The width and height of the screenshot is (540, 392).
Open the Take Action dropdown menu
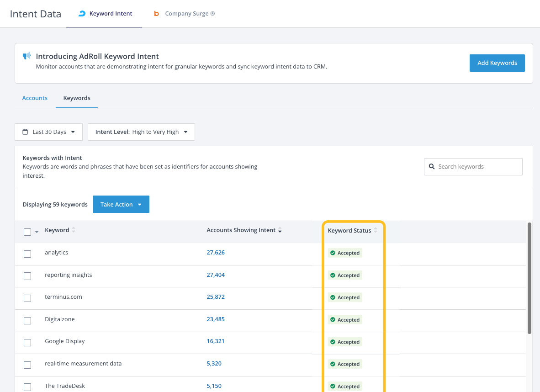coord(121,205)
